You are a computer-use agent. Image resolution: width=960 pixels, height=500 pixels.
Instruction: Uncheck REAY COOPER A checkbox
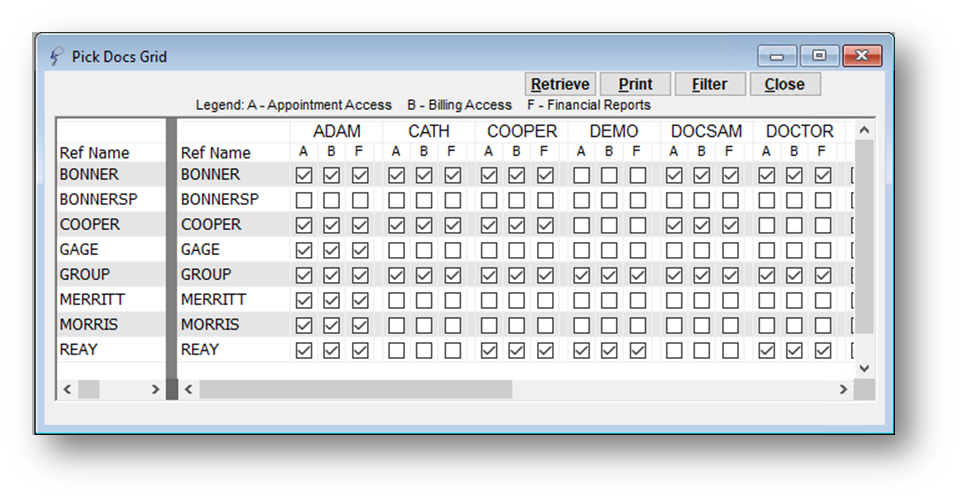click(x=489, y=351)
